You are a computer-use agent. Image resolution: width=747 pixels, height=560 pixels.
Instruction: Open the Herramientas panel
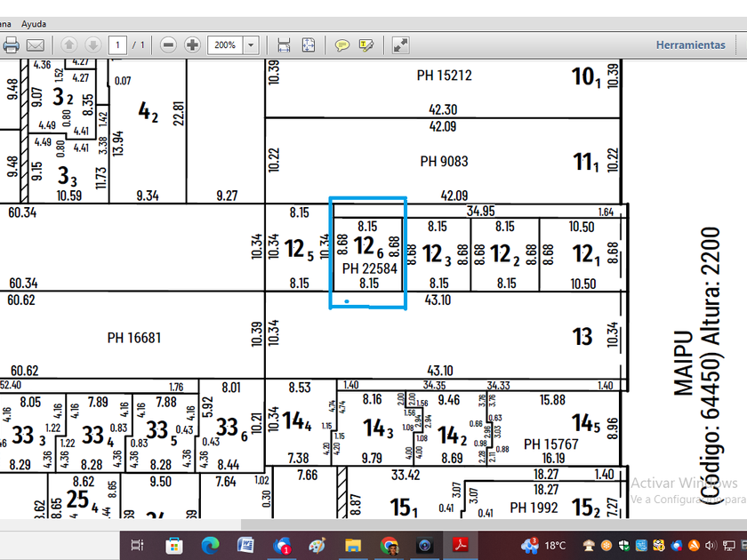pyautogui.click(x=690, y=44)
